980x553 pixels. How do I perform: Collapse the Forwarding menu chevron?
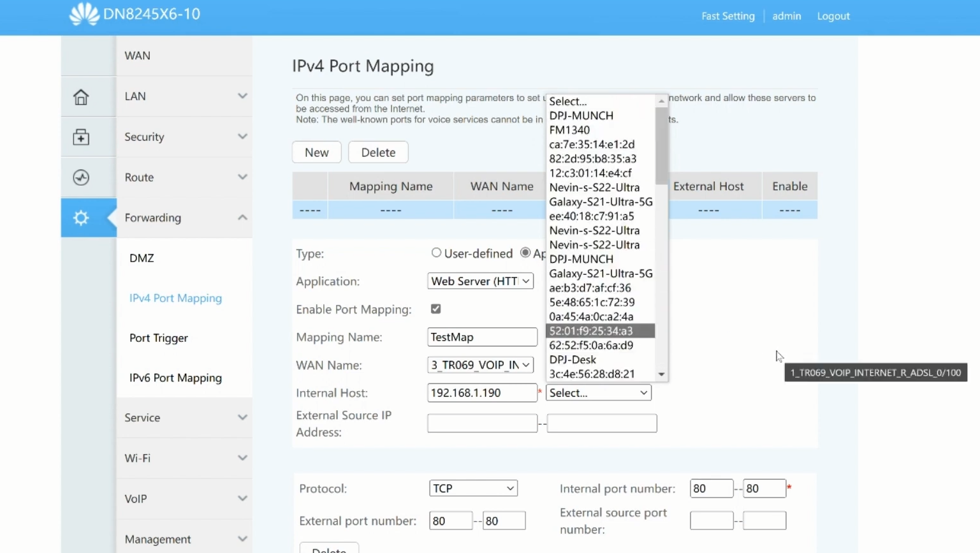click(242, 218)
